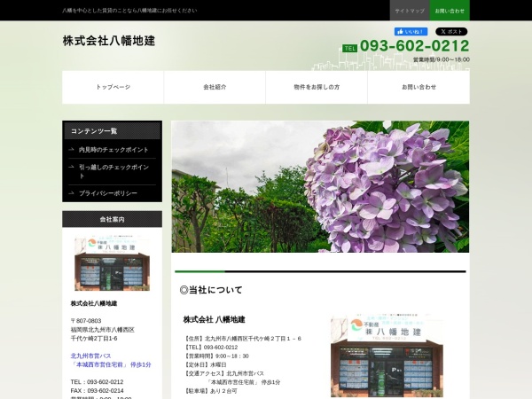Click the 営業時間/9:00～18:00 header text
This screenshot has height=399, width=532.
441,59
